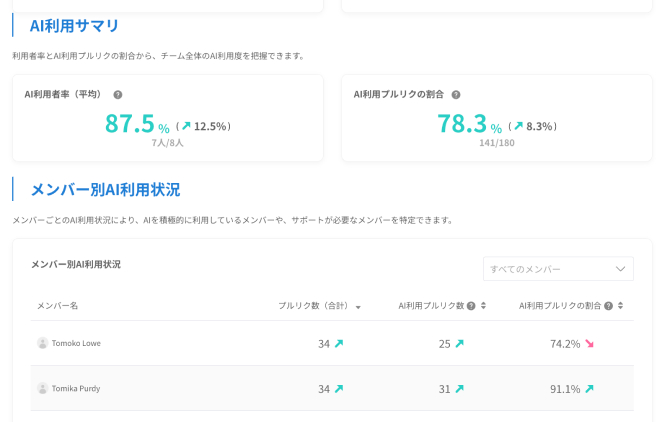Click up-trend arrow beside 91.1%

tap(589, 389)
